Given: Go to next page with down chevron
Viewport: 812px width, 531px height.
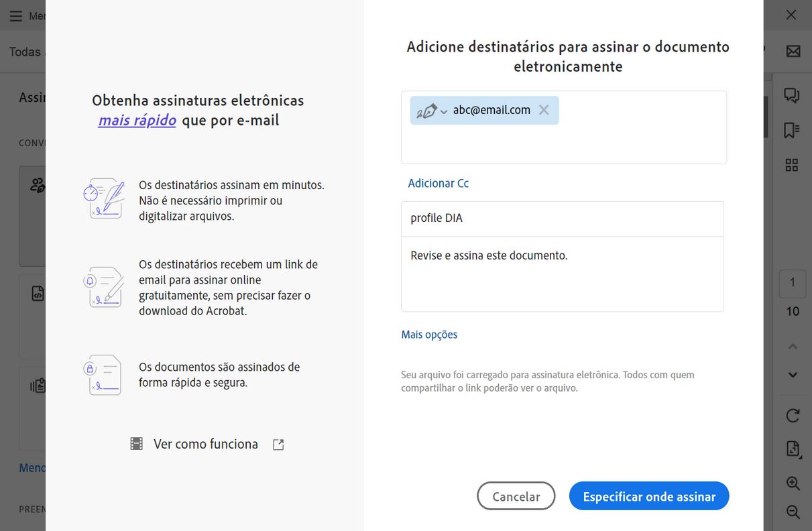Looking at the screenshot, I should [x=793, y=375].
